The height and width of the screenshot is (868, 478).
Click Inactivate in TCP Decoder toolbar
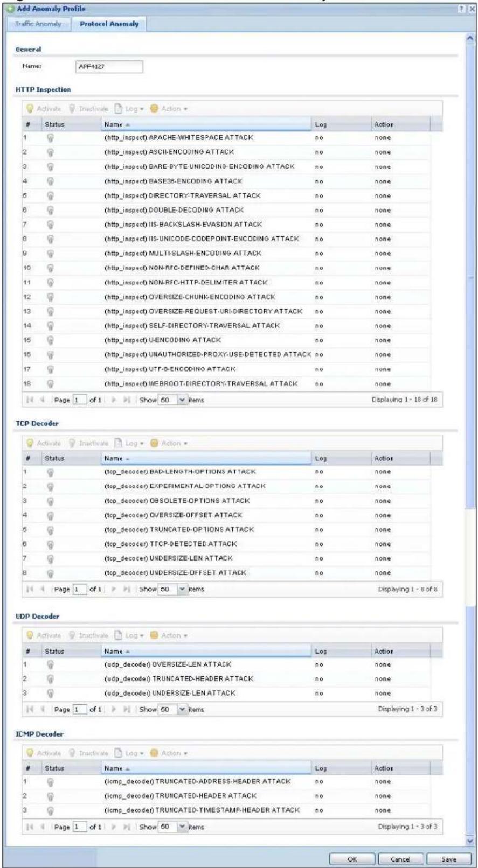click(89, 443)
